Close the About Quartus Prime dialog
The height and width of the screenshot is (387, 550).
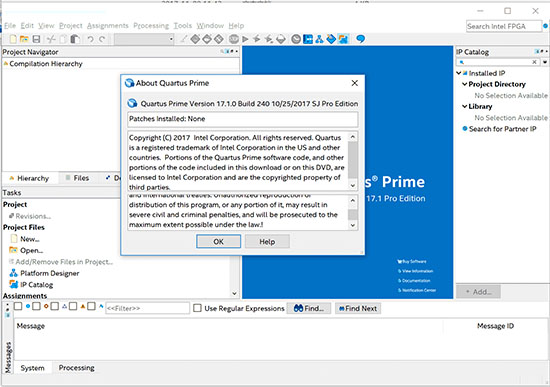(355, 83)
